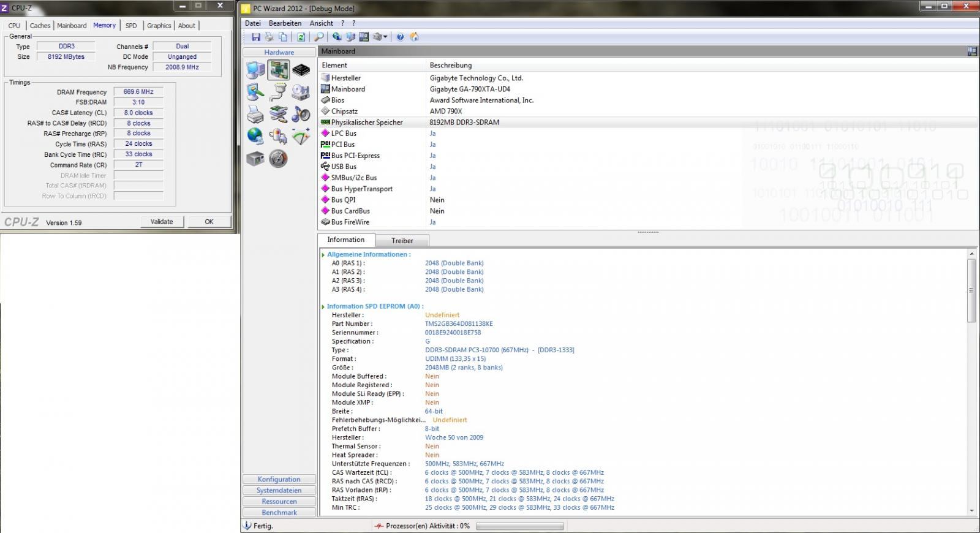The image size is (980, 533).
Task: Click the toolbar icon of three networked computers
Action: point(350,37)
